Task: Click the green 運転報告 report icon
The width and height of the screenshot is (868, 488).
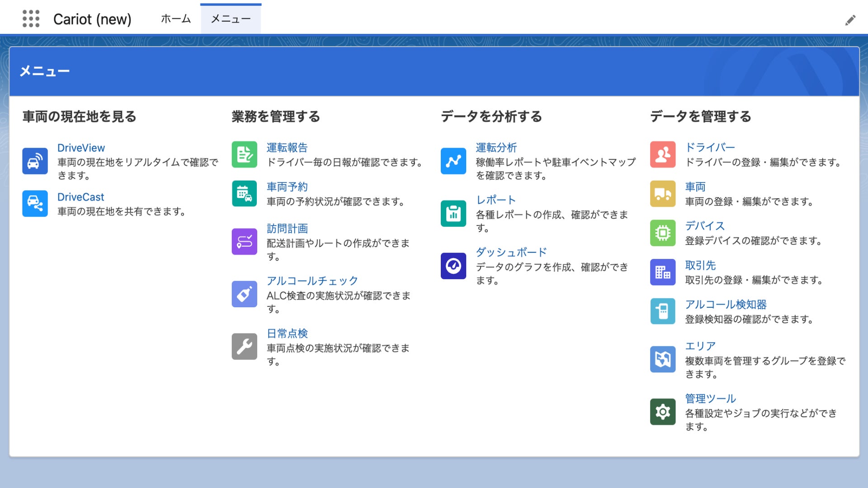Action: [x=244, y=155]
